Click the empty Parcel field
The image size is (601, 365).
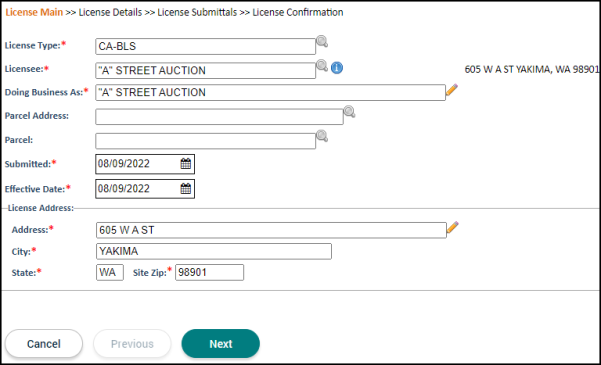point(205,141)
